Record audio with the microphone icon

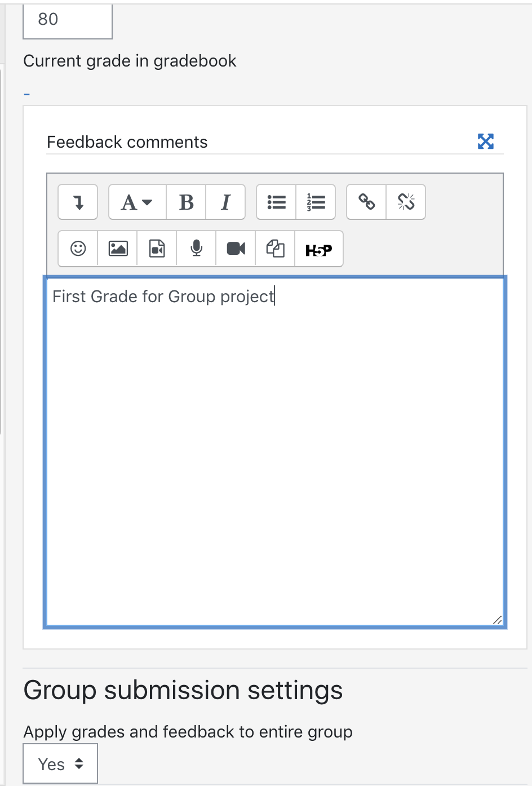[196, 248]
